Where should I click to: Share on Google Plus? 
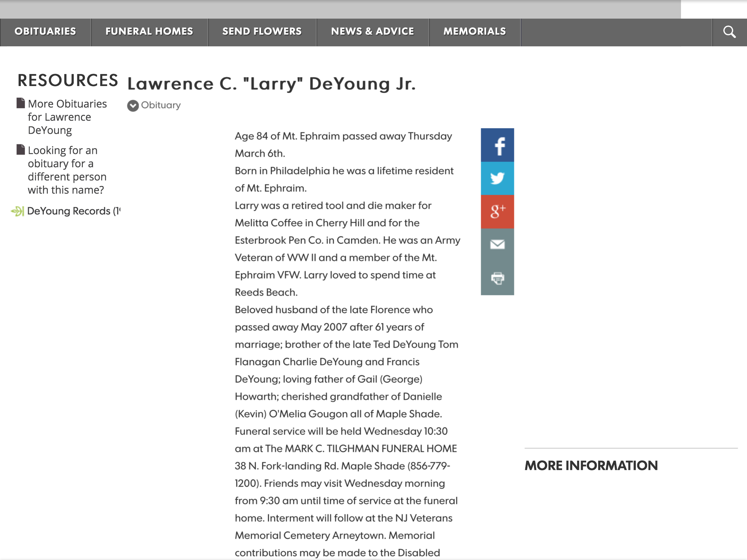pyautogui.click(x=497, y=211)
